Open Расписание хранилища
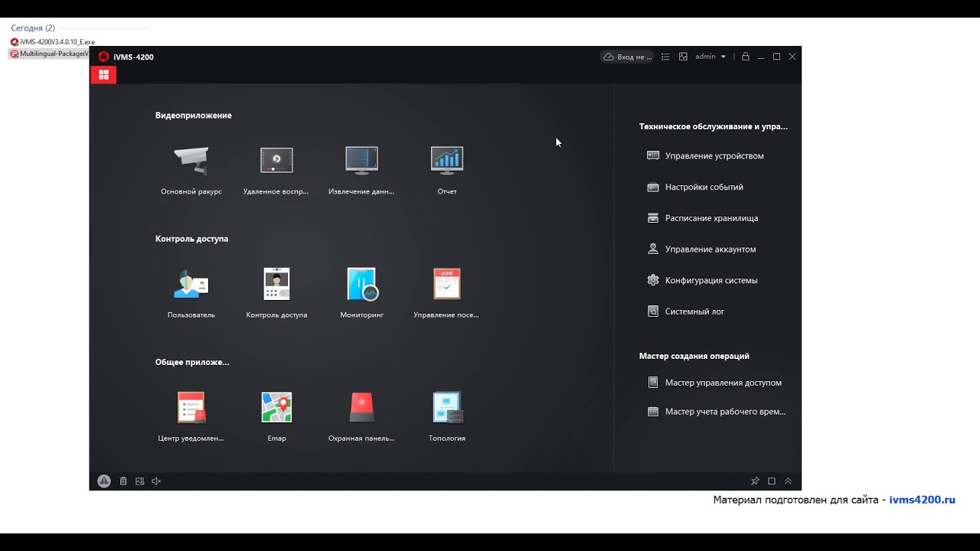The height and width of the screenshot is (551, 980). tap(702, 218)
